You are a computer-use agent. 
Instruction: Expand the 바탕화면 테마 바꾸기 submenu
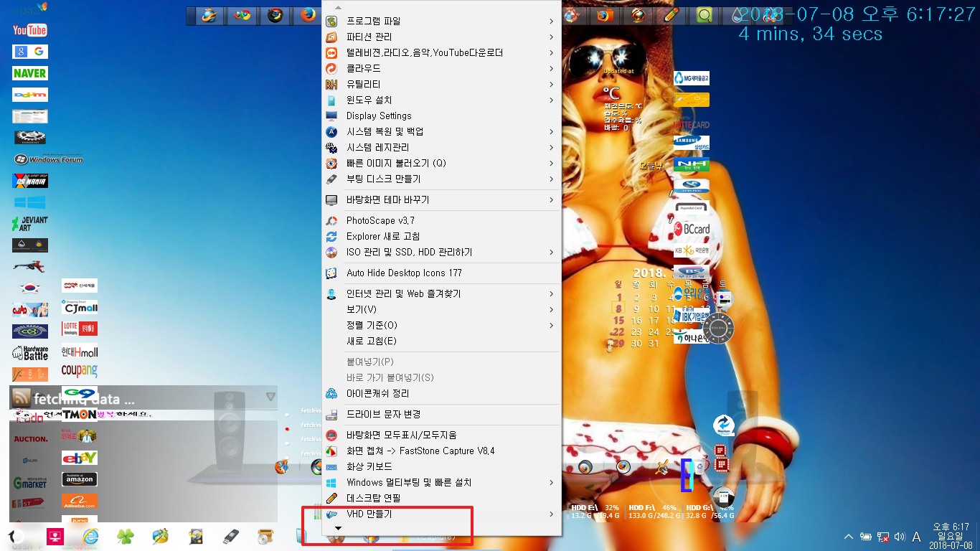coord(441,199)
